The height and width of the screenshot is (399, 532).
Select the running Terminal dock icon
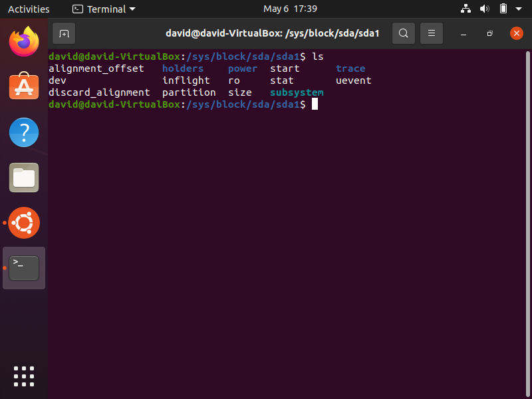click(24, 267)
